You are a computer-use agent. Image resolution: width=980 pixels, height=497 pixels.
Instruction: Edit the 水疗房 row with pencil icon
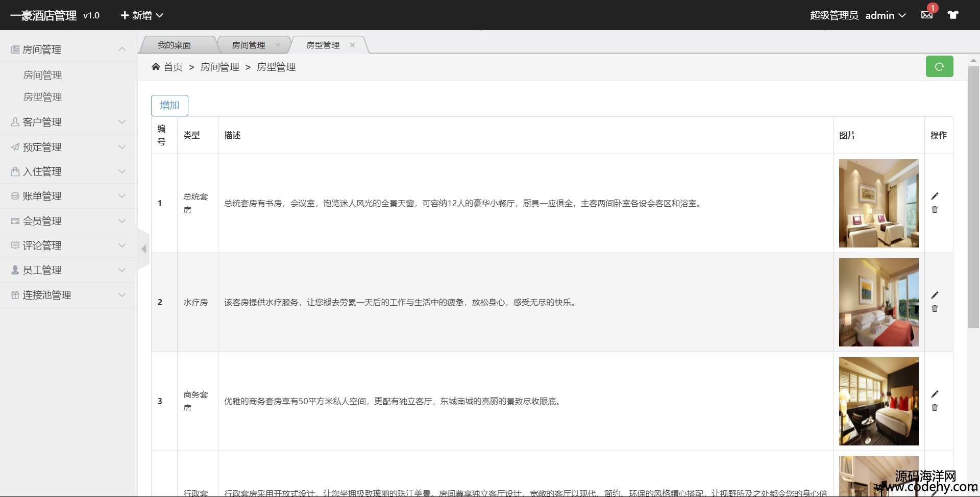(935, 295)
